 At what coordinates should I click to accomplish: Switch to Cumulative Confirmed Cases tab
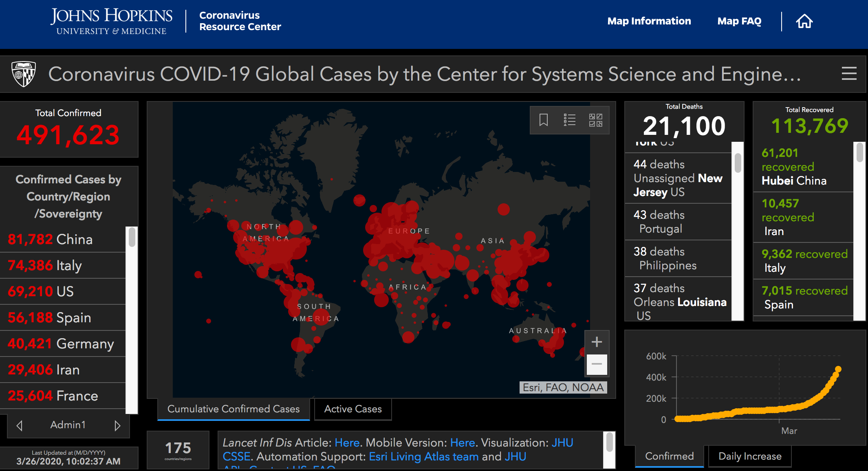234,409
